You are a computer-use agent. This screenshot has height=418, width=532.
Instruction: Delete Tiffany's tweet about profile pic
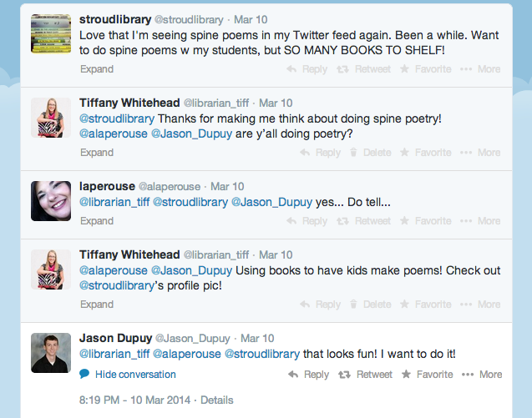pos(370,305)
